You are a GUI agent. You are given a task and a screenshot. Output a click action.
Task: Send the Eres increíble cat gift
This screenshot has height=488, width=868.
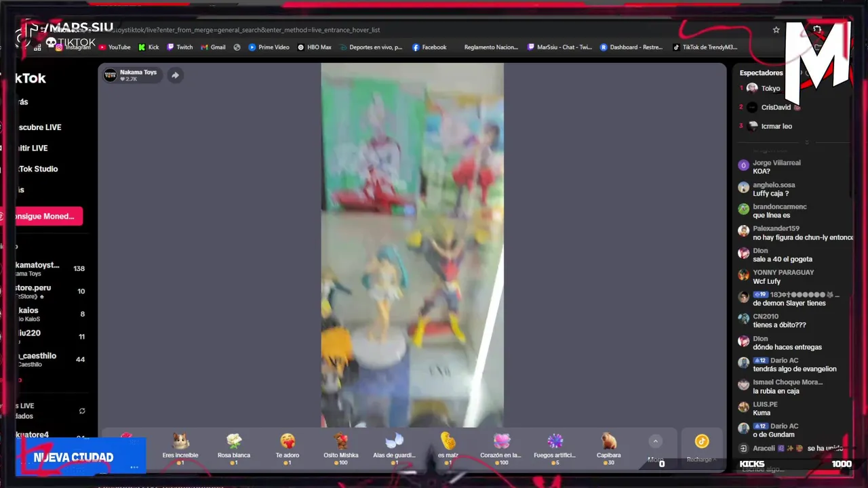(180, 449)
